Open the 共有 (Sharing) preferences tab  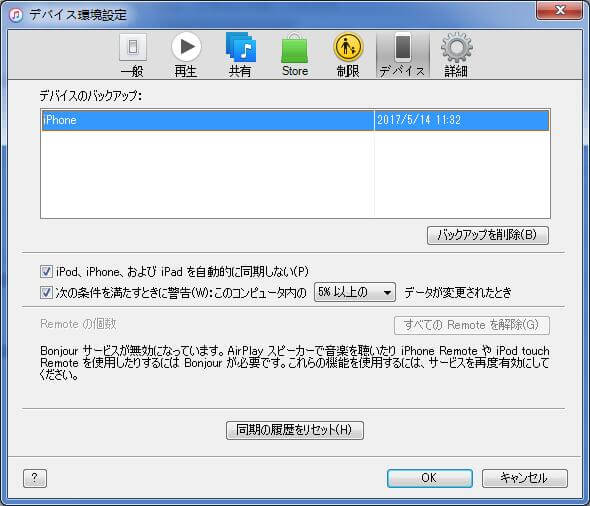(x=240, y=55)
